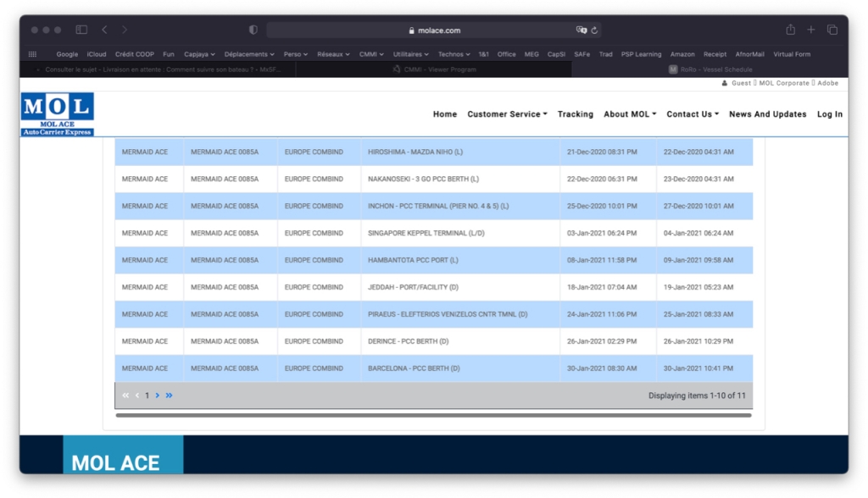Image resolution: width=868 pixels, height=498 pixels.
Task: Click the molace.com address bar
Action: 434,30
